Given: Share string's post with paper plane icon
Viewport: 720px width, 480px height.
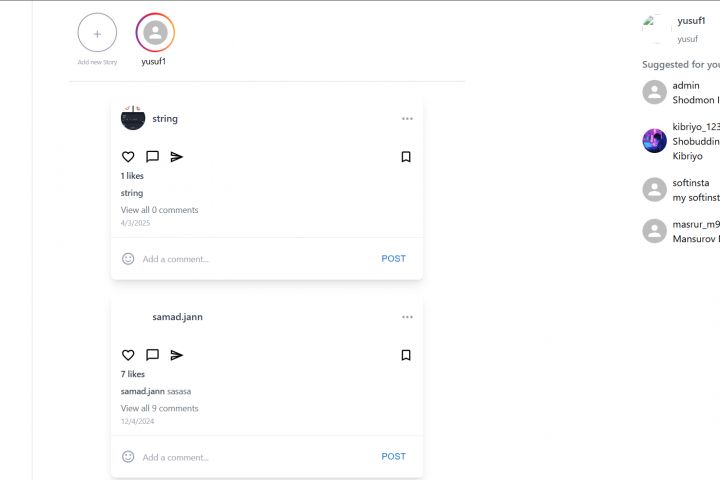Looking at the screenshot, I should tap(176, 157).
